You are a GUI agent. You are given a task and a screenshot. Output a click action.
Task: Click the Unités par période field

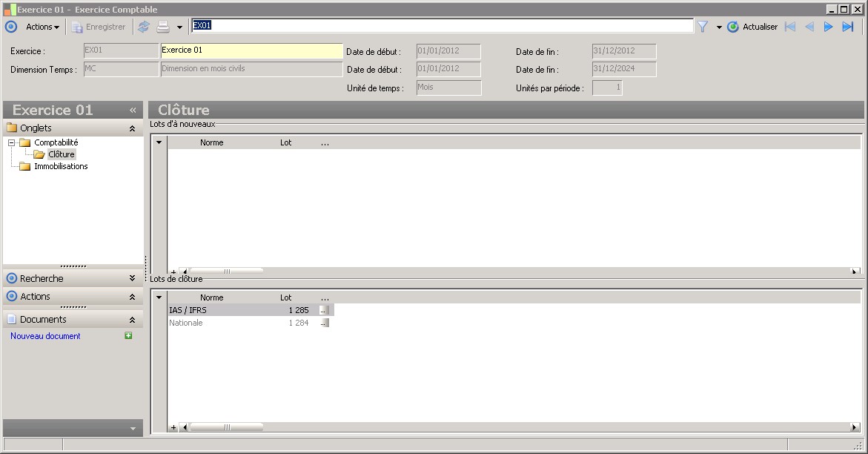pos(607,88)
